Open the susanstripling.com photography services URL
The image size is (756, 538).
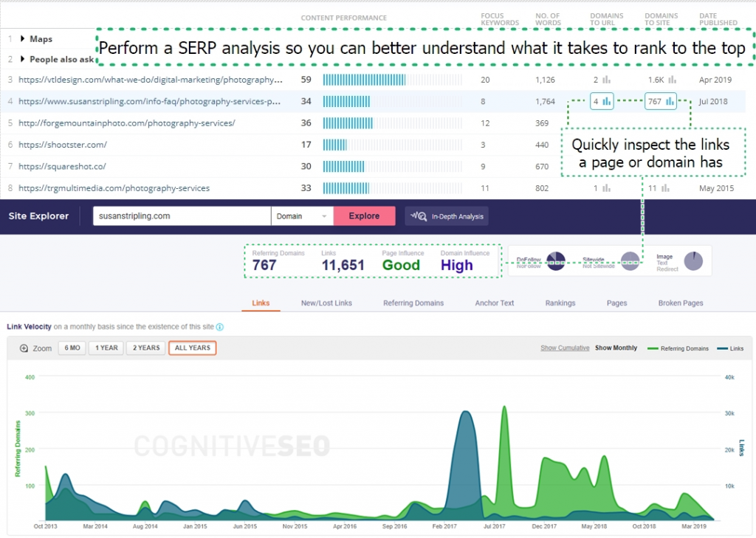[149, 101]
